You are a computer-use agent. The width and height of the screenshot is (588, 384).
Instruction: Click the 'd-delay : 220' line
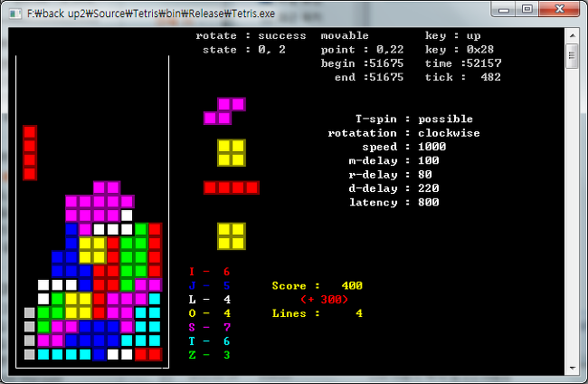click(394, 188)
